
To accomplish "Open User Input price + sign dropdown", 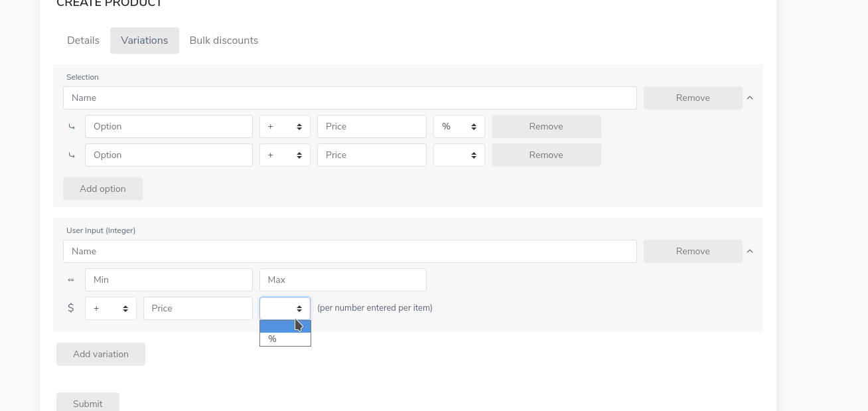I will tap(110, 308).
